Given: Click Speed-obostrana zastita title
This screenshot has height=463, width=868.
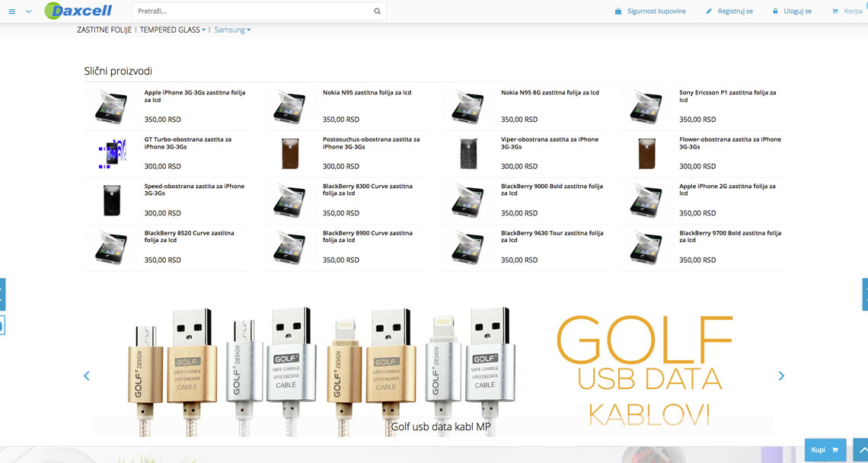Looking at the screenshot, I should coord(194,190).
